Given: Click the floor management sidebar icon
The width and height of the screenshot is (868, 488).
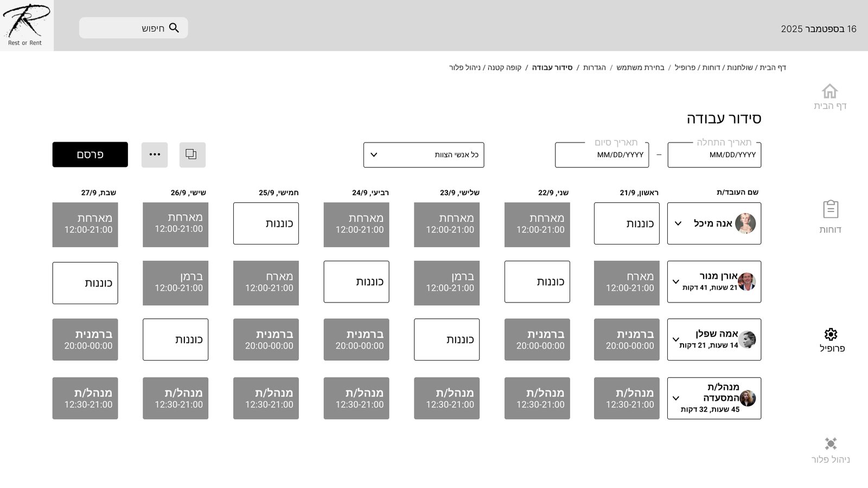Looking at the screenshot, I should 830,444.
